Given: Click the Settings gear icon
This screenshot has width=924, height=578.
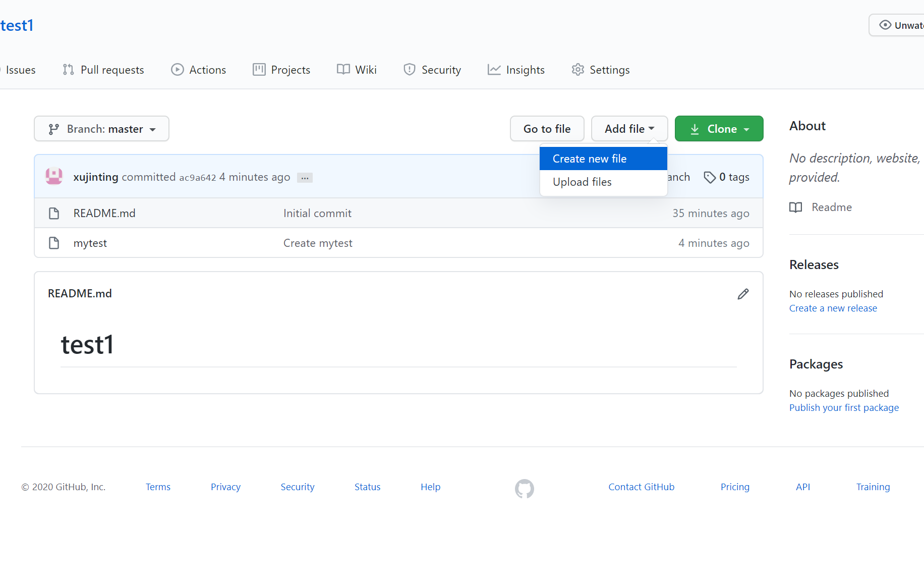Looking at the screenshot, I should tap(578, 70).
